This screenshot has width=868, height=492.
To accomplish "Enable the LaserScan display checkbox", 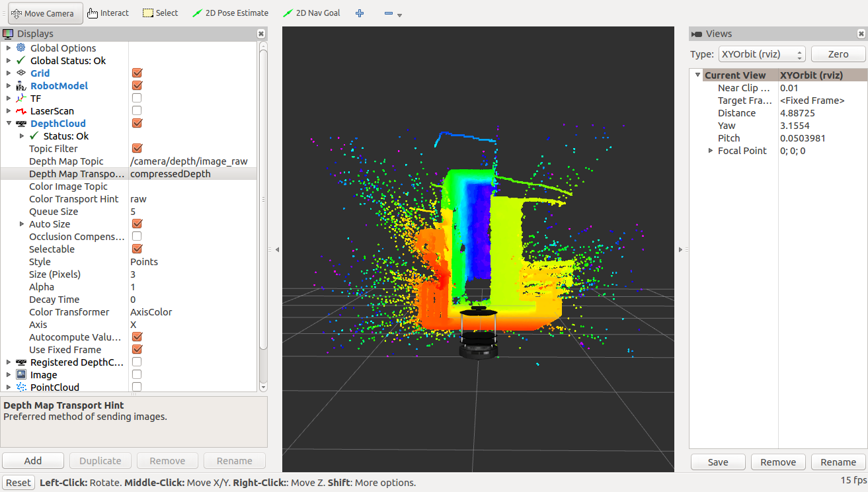I will click(137, 110).
